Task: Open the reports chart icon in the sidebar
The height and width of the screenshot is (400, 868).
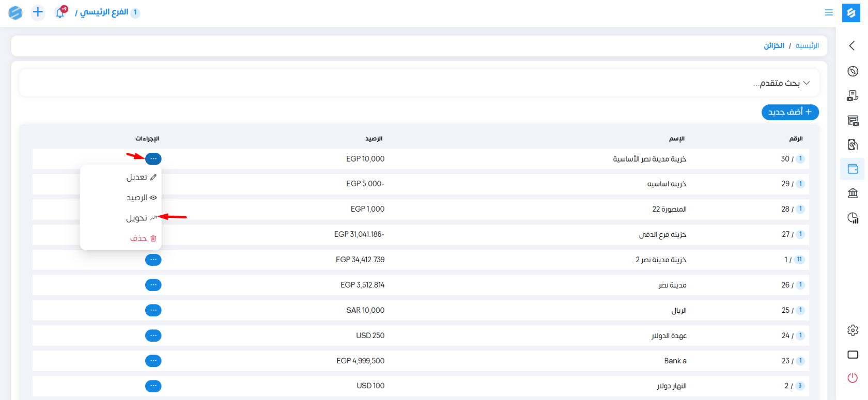Action: click(x=853, y=218)
